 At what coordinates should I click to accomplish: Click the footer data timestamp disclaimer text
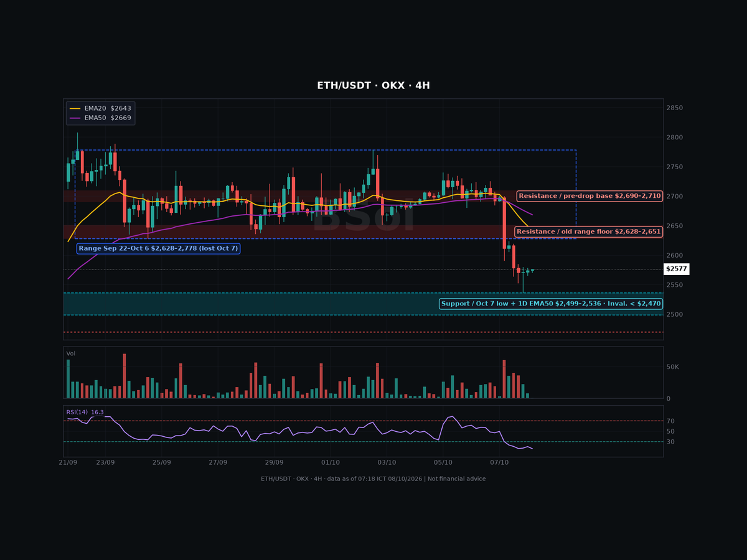click(374, 478)
